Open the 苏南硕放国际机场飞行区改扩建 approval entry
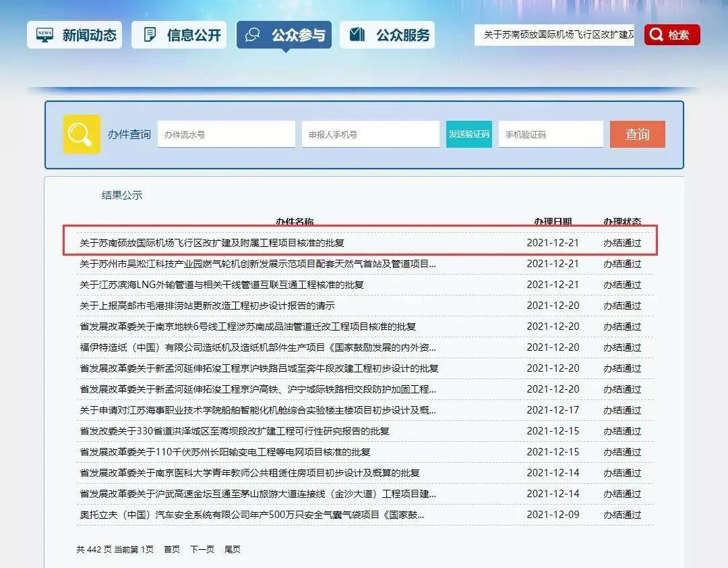The height and width of the screenshot is (568, 728). point(212,243)
